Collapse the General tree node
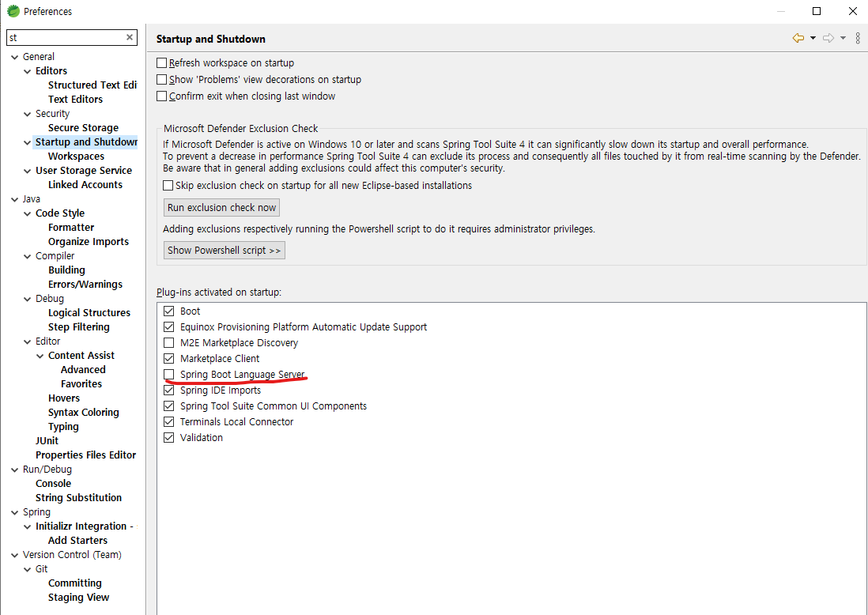 tap(15, 56)
